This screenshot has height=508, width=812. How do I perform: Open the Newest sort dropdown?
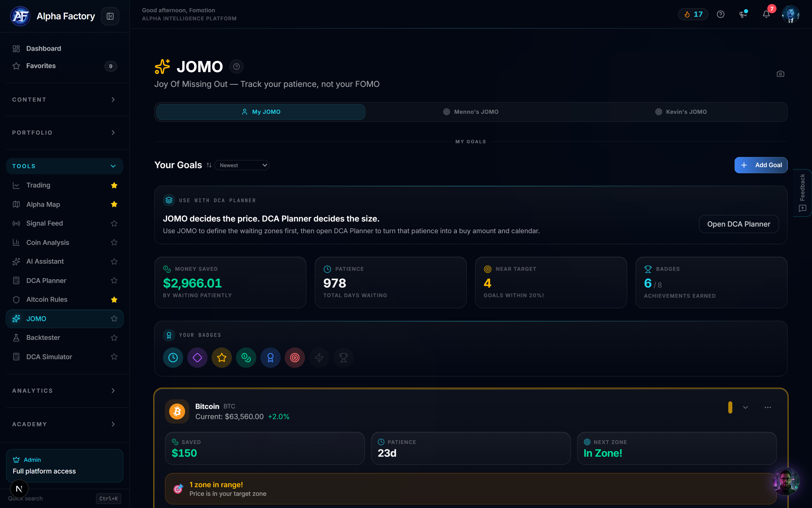pos(242,165)
